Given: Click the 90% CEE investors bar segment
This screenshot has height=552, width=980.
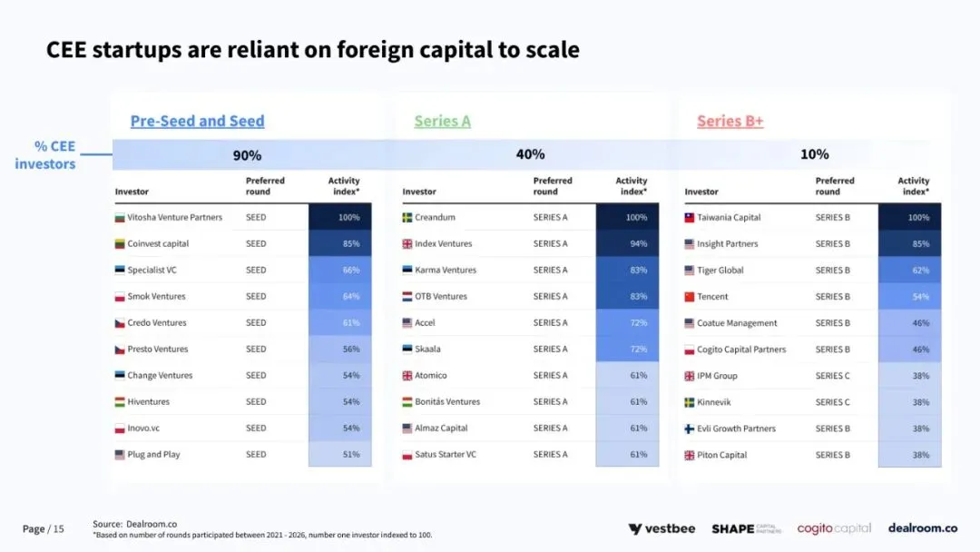Looking at the screenshot, I should tap(248, 155).
